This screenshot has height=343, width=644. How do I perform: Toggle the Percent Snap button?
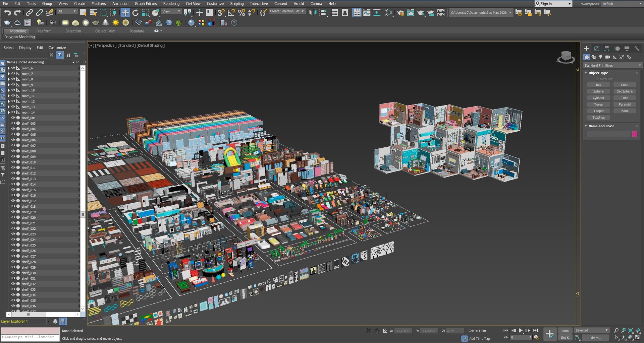[241, 13]
